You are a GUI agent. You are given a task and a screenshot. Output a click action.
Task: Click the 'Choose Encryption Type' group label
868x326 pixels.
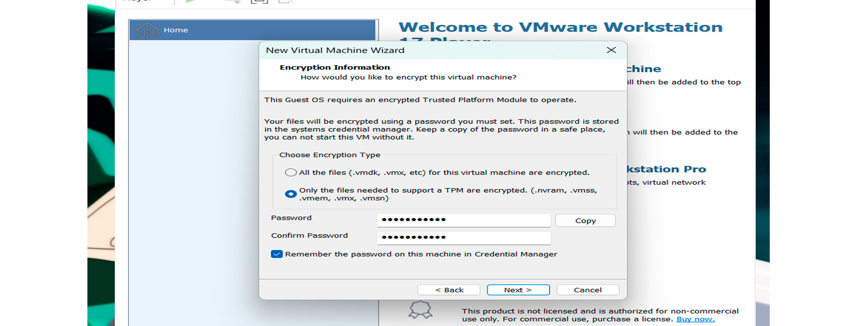pos(330,155)
